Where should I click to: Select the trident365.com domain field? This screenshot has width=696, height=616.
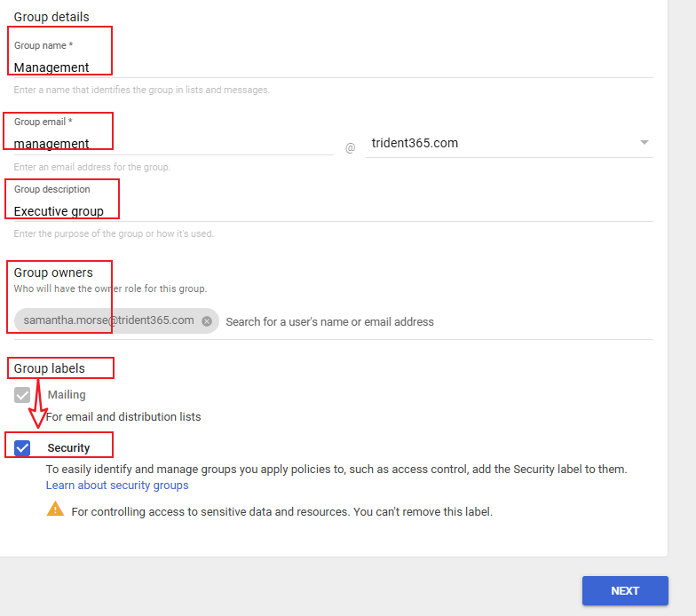tap(497, 143)
